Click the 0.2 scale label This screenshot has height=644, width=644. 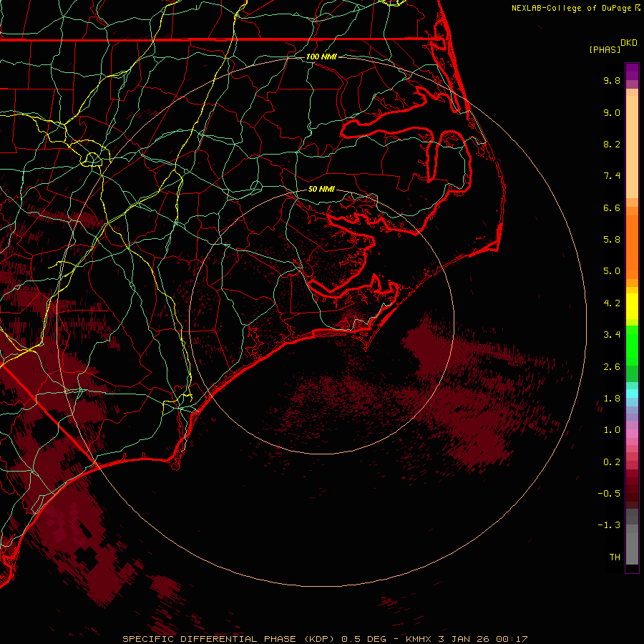point(612,462)
